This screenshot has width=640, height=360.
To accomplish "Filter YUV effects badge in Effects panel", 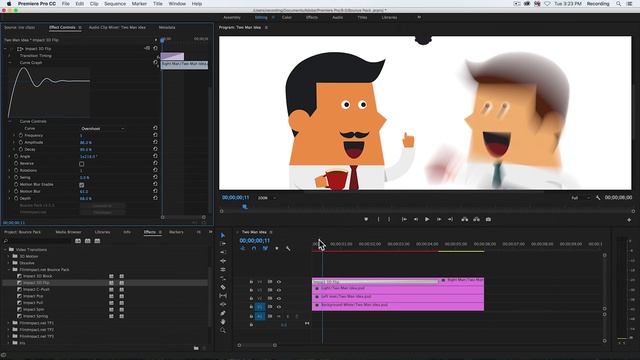I will (x=97, y=241).
